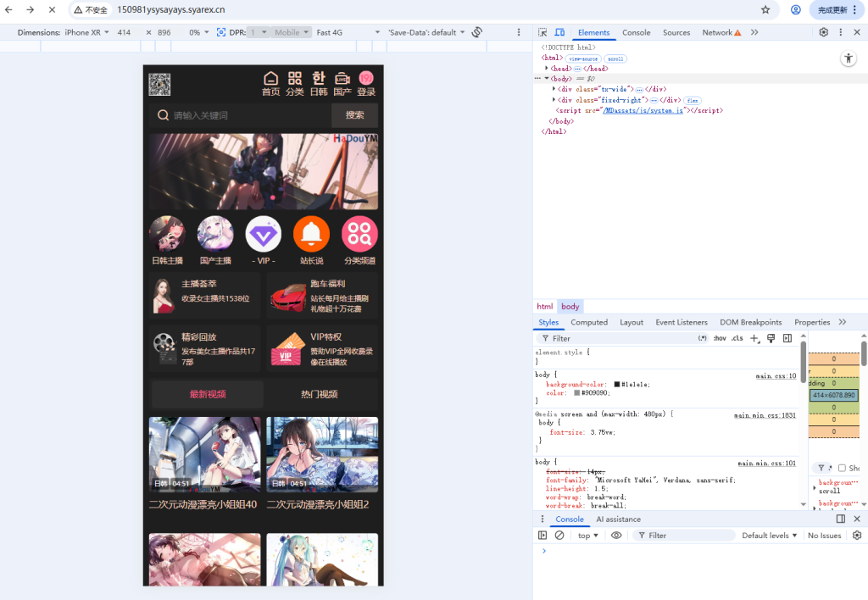Image resolution: width=868 pixels, height=600 pixels.
Task: Open Fast 4G throttling dropdown
Action: (x=348, y=32)
